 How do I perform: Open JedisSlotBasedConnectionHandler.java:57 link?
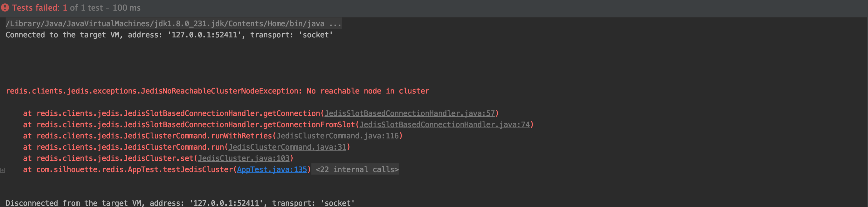[x=409, y=113]
